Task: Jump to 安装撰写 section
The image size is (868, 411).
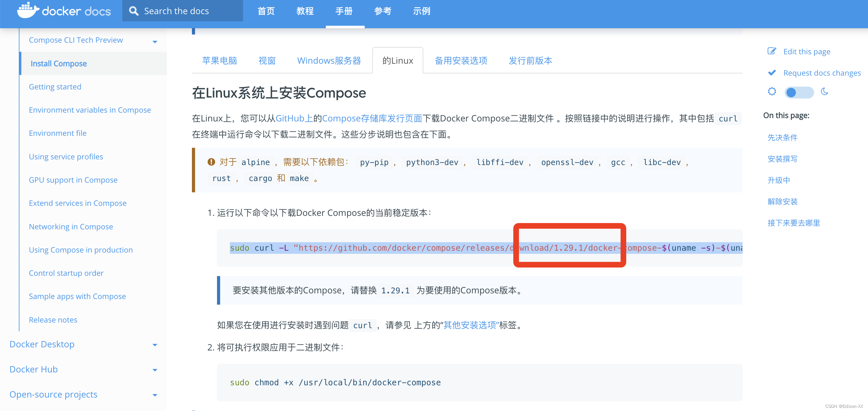Action: tap(782, 159)
